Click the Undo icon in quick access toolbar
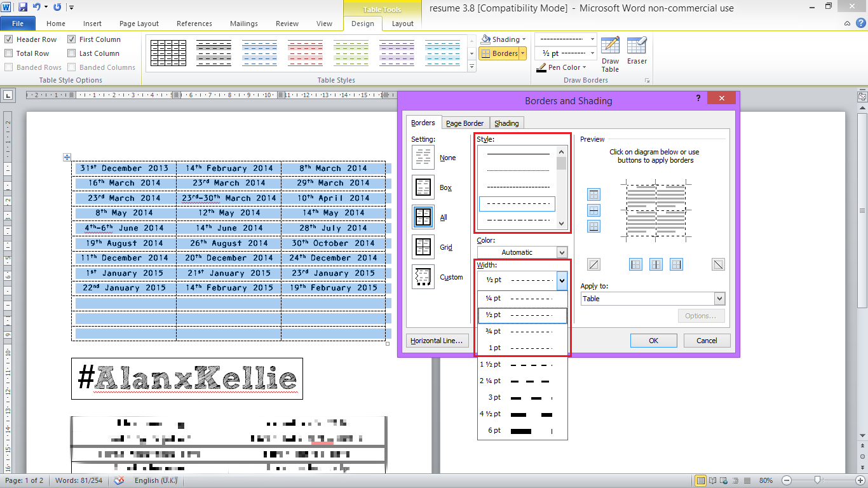868x488 pixels. click(x=36, y=8)
